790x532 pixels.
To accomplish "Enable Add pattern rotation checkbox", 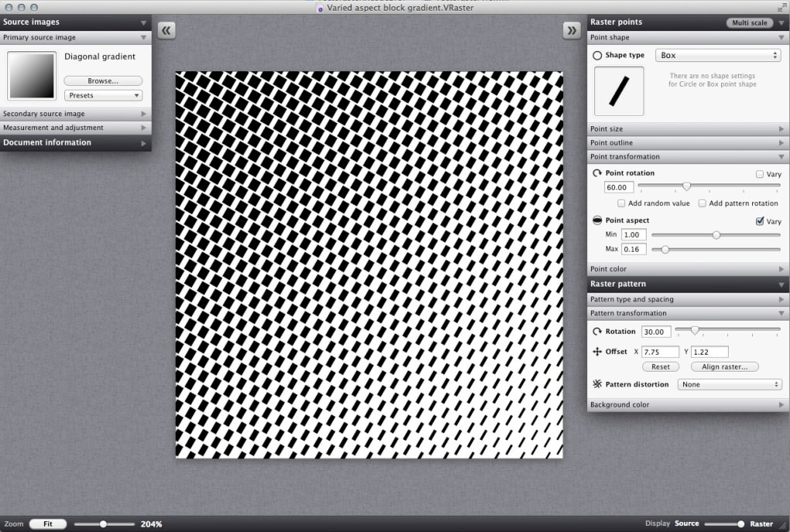I will (x=702, y=203).
